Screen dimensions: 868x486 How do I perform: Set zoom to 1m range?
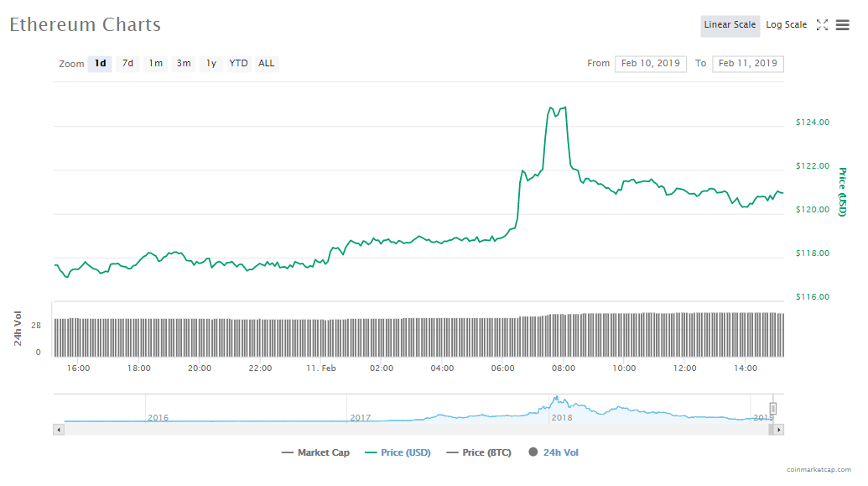tap(156, 64)
